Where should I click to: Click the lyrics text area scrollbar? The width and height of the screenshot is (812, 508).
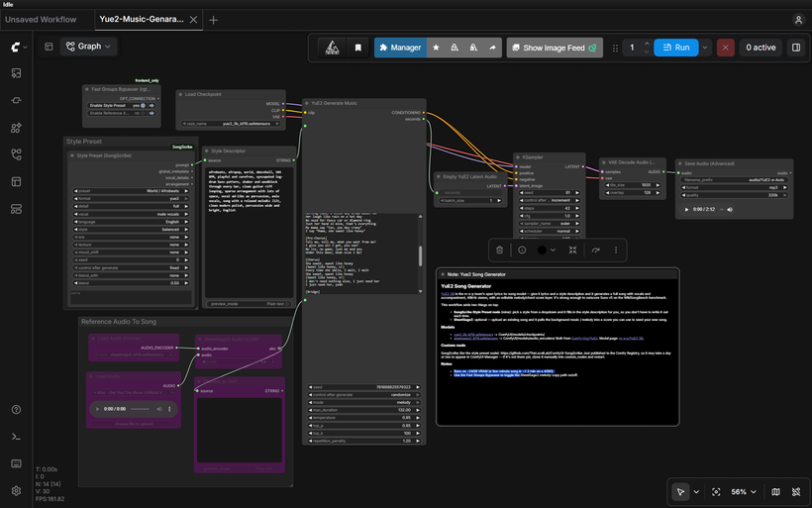(x=420, y=255)
